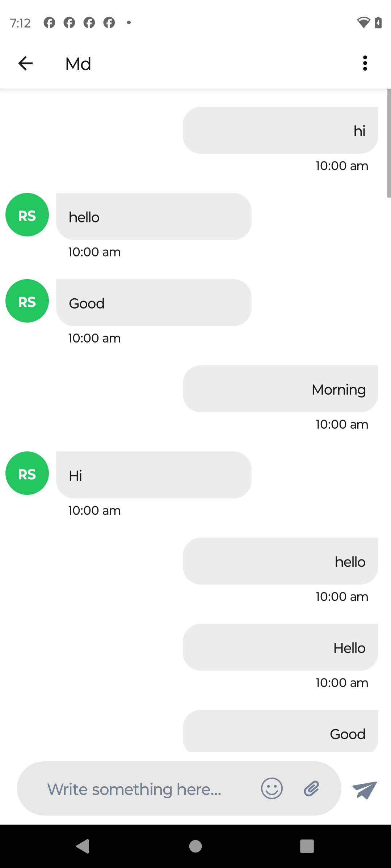Open the emoji picker smiley icon
The height and width of the screenshot is (868, 391).
(x=272, y=788)
